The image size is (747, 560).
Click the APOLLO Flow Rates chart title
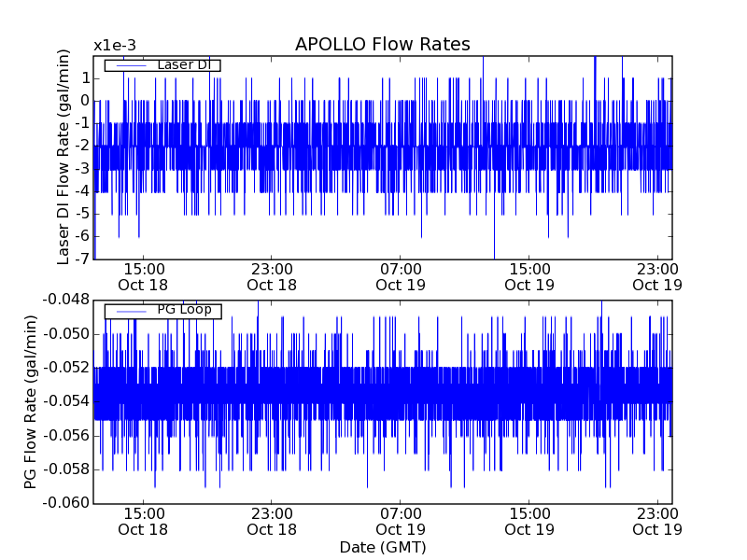pos(383,44)
